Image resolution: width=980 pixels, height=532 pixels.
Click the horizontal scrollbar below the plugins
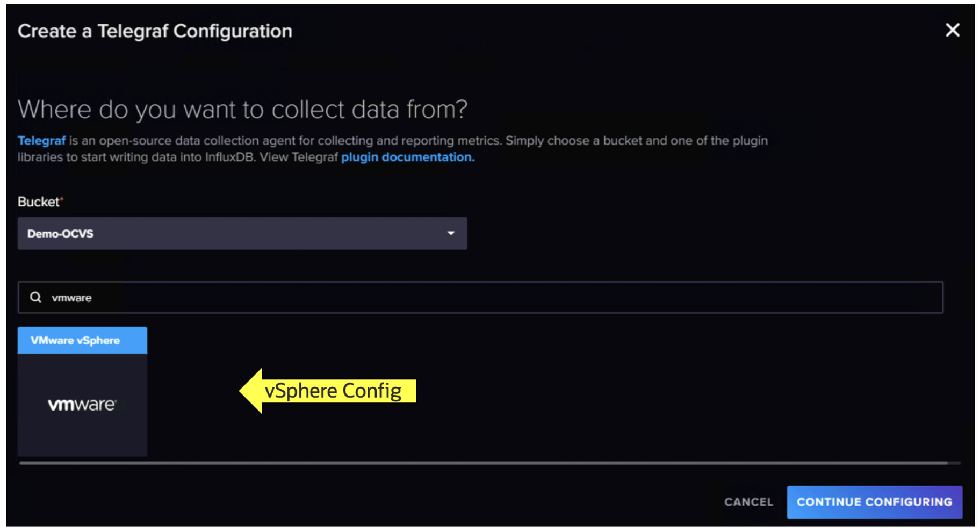point(484,463)
